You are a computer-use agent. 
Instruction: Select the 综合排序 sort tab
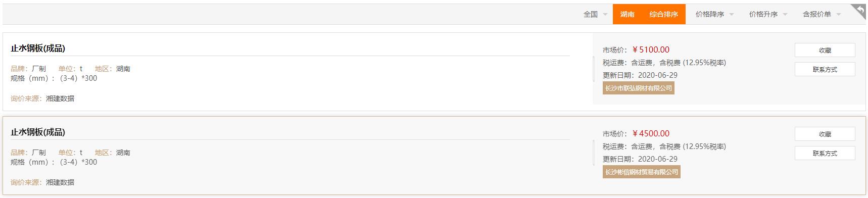(663, 14)
